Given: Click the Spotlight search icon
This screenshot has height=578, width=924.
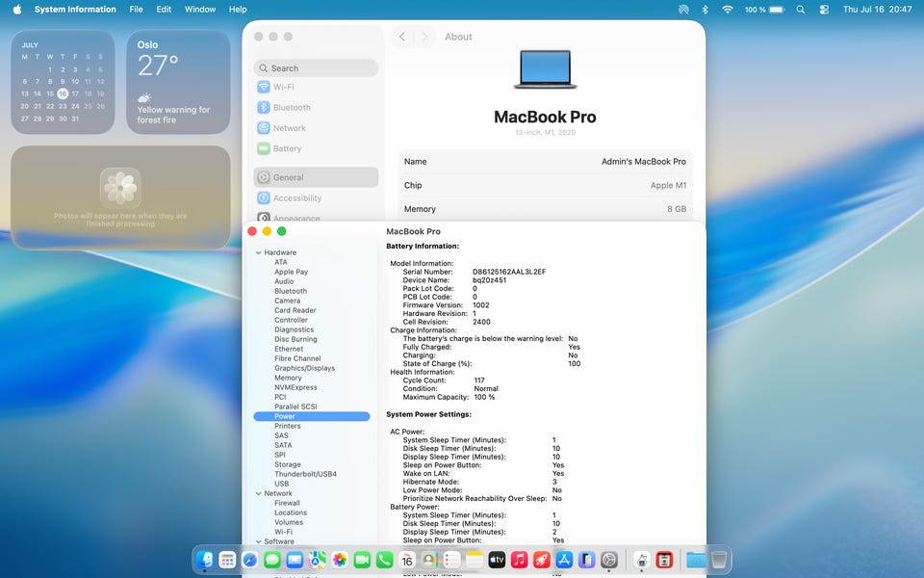Looking at the screenshot, I should [800, 10].
